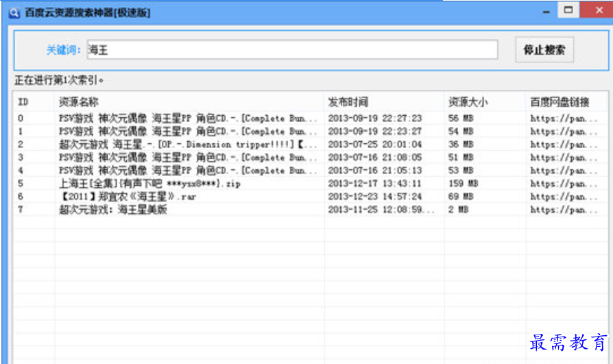
Task: Click the 51 MB size cell
Action: [461, 158]
